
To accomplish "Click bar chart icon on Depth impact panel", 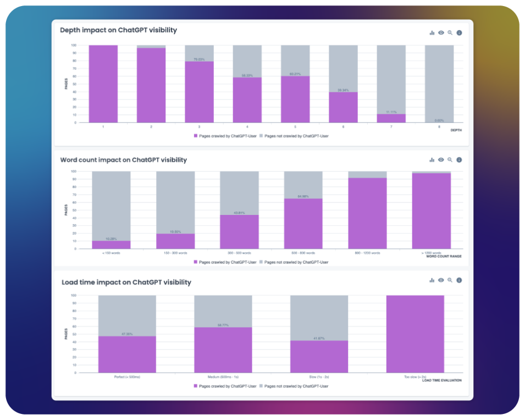I will [432, 33].
